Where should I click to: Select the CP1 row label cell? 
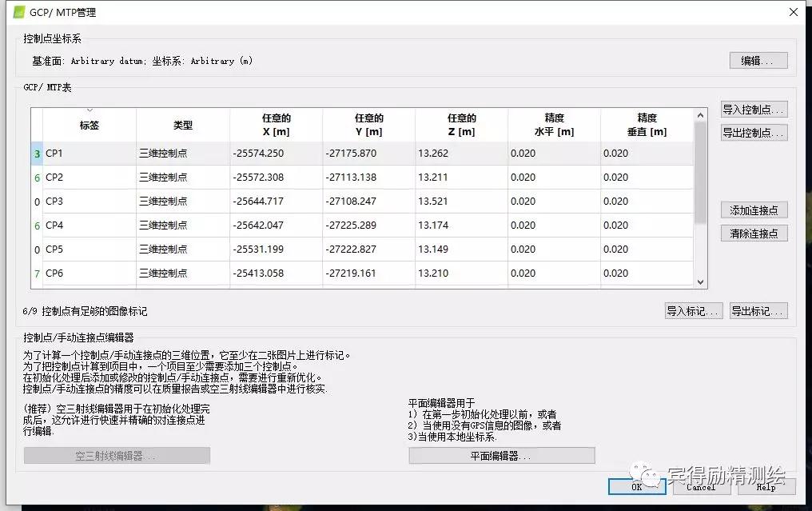89,154
